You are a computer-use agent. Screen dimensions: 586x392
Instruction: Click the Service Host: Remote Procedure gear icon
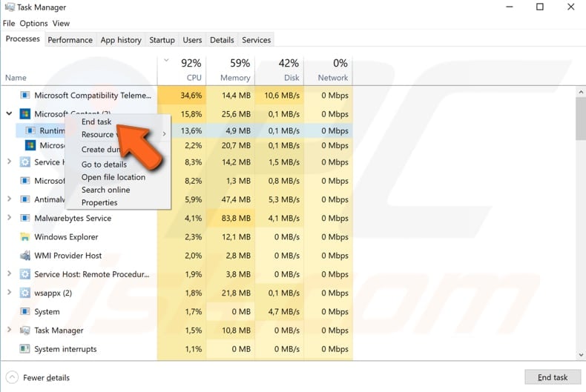pyautogui.click(x=24, y=274)
